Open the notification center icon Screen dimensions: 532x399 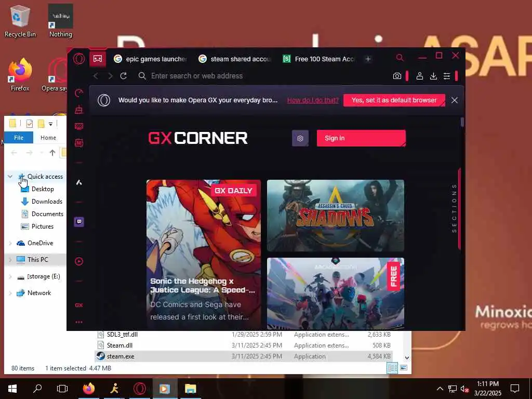point(515,389)
